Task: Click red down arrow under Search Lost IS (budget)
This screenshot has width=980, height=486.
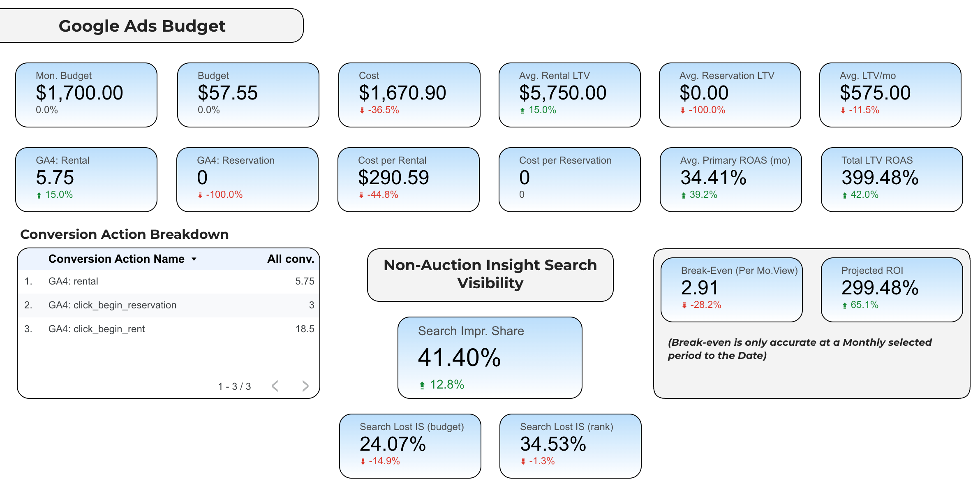Action: (x=363, y=461)
